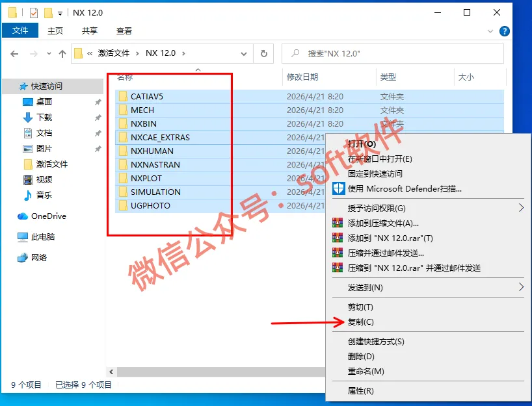Select 此电脑 in the navigation pane
The height and width of the screenshot is (406, 532).
(43, 237)
